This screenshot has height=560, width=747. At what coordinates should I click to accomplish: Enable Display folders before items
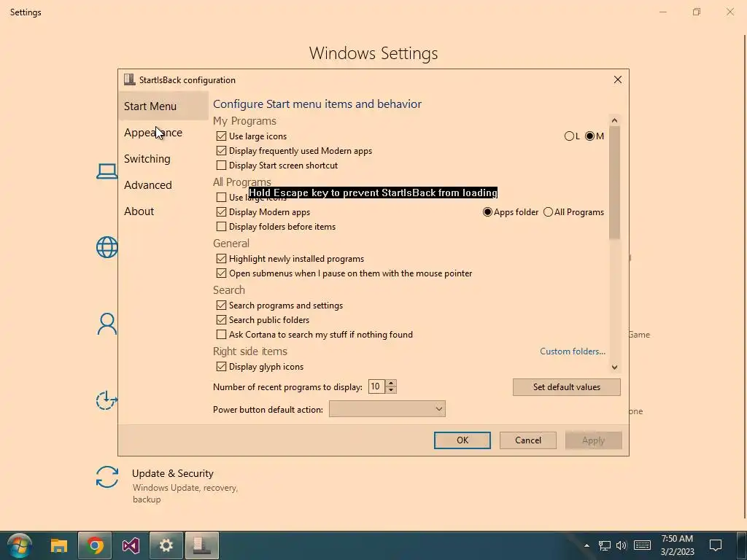(221, 227)
